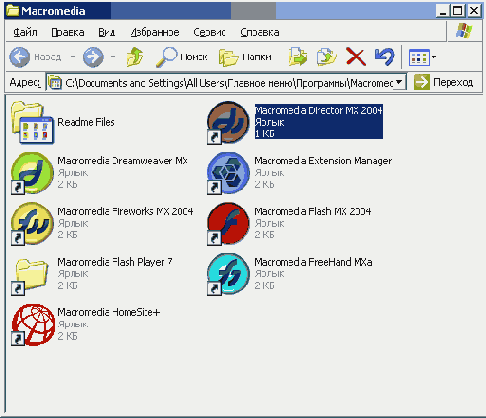Click the Переход go button
This screenshot has width=486, height=418.
coord(443,82)
